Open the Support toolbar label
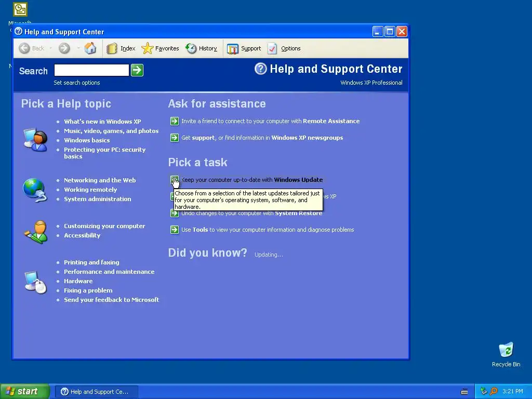 pyautogui.click(x=251, y=48)
